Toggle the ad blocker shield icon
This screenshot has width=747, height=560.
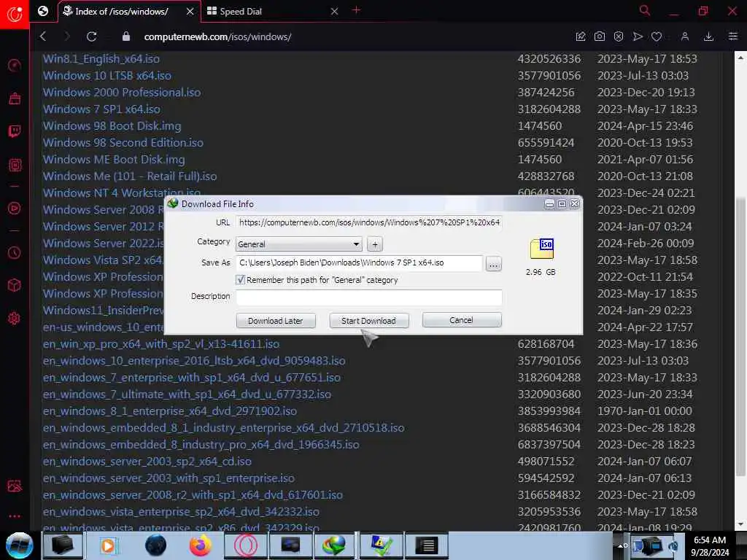619,36
